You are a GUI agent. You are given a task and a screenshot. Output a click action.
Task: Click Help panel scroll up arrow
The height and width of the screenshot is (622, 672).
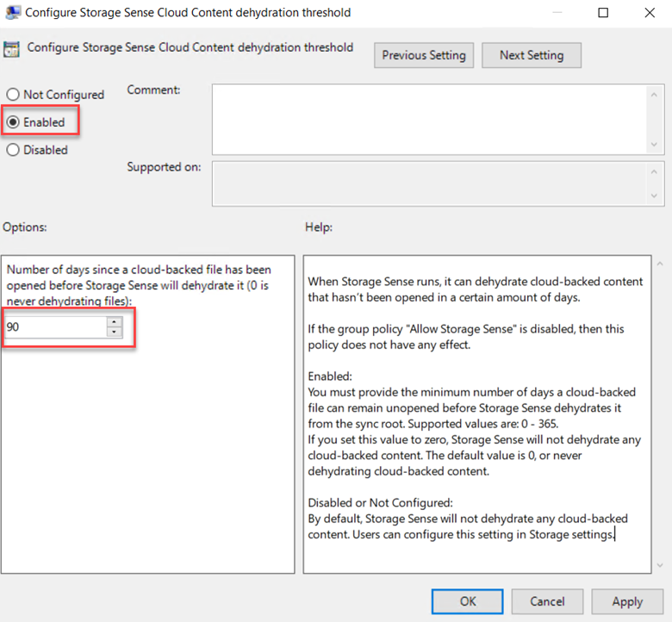point(660,264)
